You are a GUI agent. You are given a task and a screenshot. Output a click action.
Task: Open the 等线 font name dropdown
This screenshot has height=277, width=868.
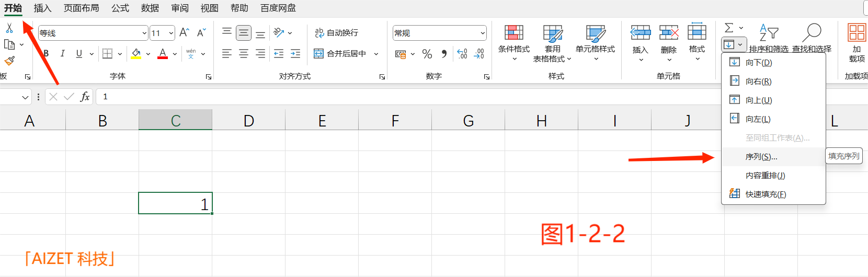click(x=144, y=33)
